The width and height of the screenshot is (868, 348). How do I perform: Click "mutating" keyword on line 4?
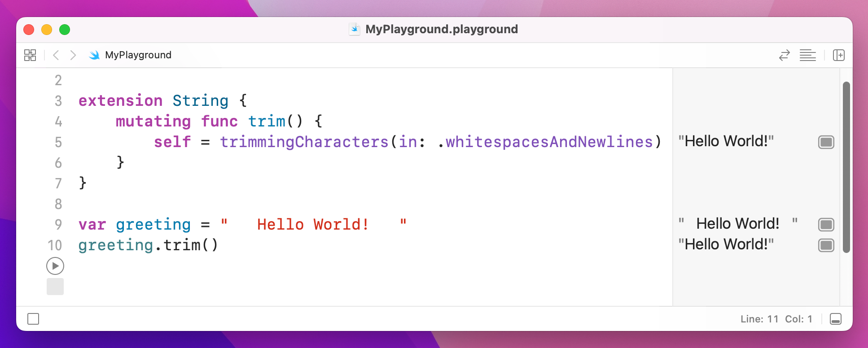pyautogui.click(x=153, y=122)
